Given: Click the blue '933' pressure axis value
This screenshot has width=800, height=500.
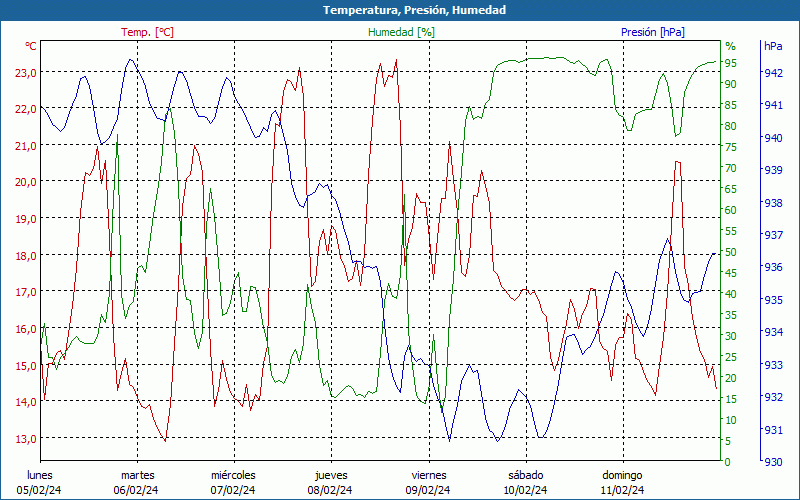Looking at the screenshot, I should point(773,365).
